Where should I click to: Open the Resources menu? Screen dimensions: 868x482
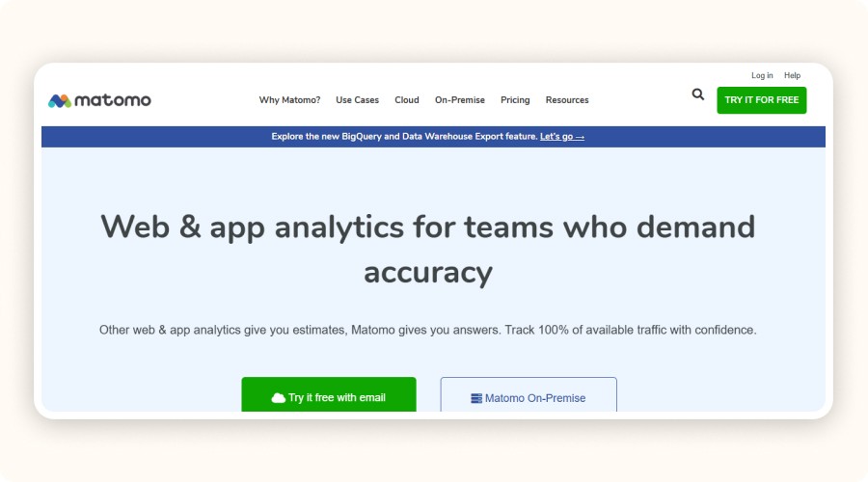point(567,100)
